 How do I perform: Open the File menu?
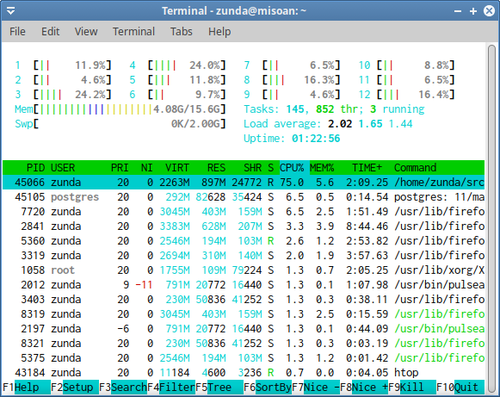pos(17,32)
